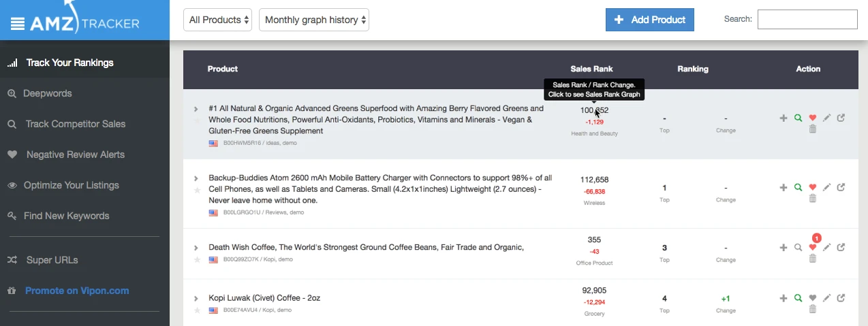This screenshot has height=326, width=868.
Task: Click the hamburger menu icon beside AMZ Tracker
Action: [x=17, y=23]
